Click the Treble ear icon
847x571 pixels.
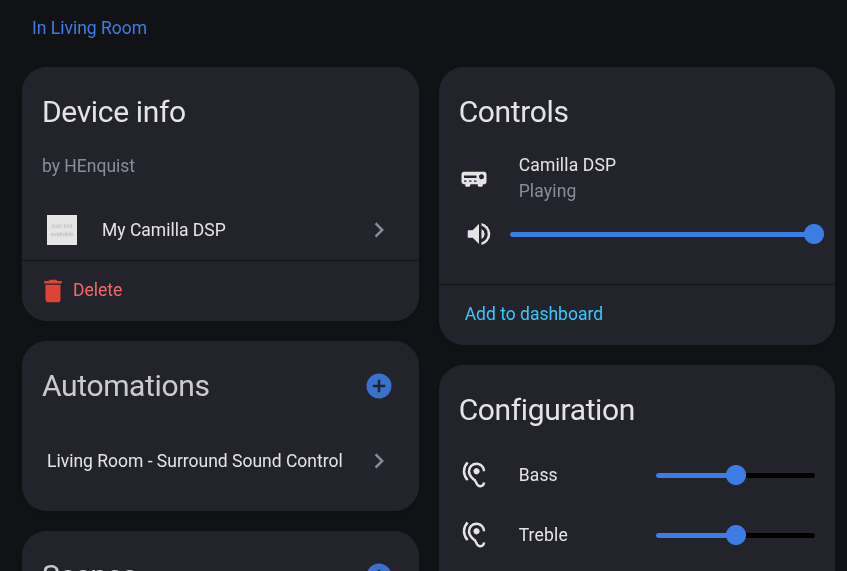474,535
